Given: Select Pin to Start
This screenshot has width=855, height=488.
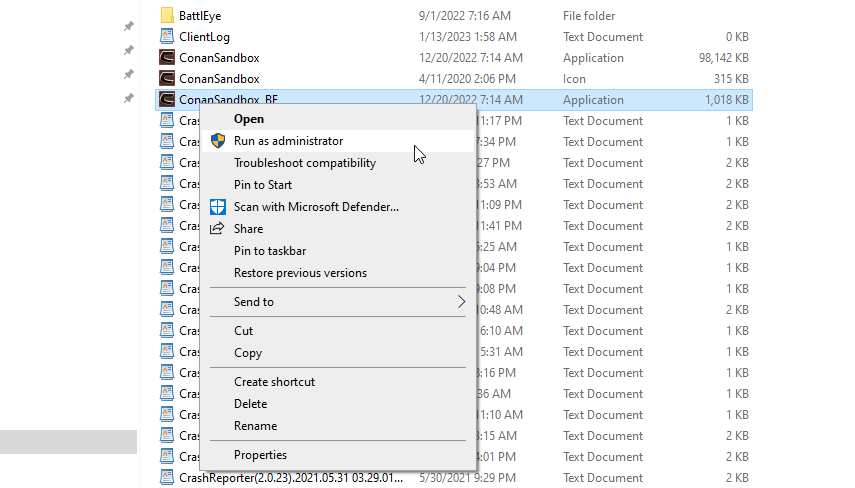Looking at the screenshot, I should [263, 185].
